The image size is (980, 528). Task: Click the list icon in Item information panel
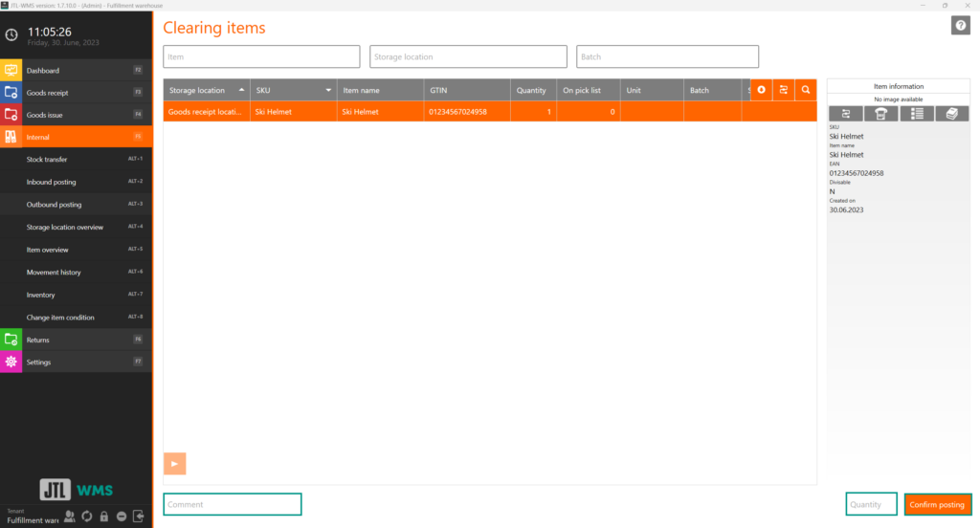[916, 114]
